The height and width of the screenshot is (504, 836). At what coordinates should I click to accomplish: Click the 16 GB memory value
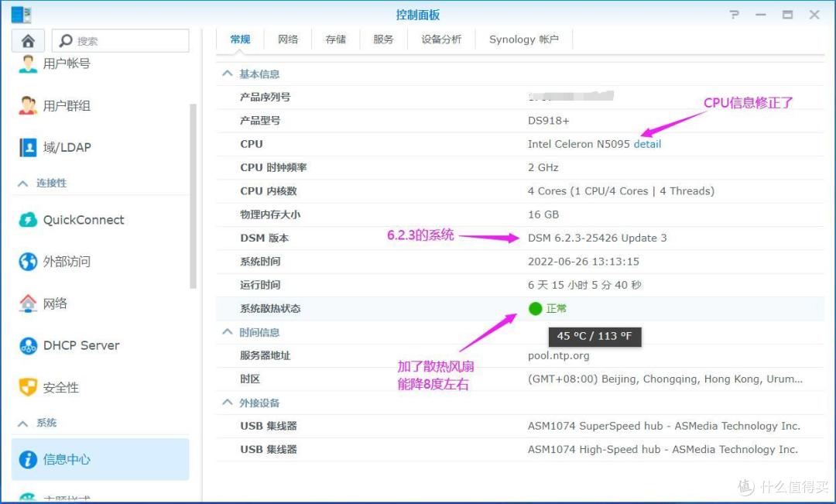click(543, 214)
